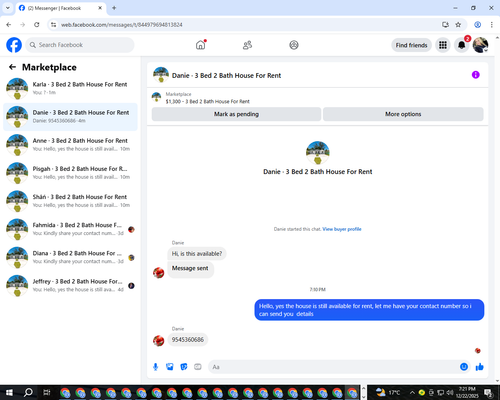
Task: Click the blue 'house is still available' message
Action: 369,310
